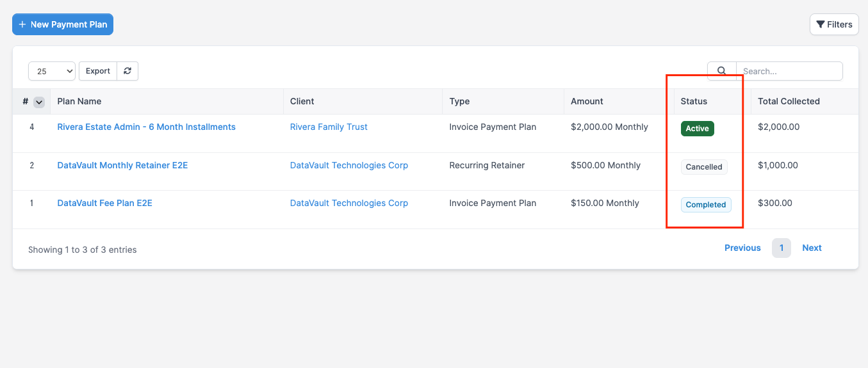Select page 1 in pagination
Viewport: 868px width, 368px height.
pos(782,248)
